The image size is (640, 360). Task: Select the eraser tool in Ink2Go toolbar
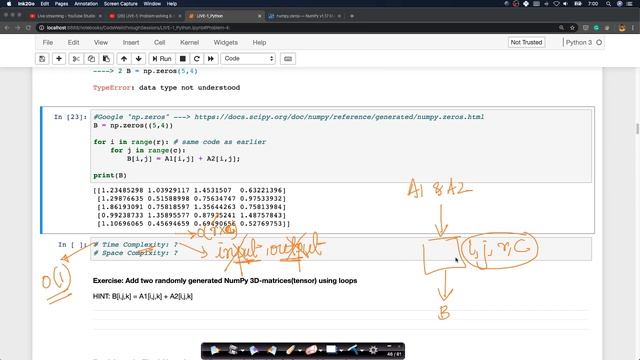click(x=311, y=350)
